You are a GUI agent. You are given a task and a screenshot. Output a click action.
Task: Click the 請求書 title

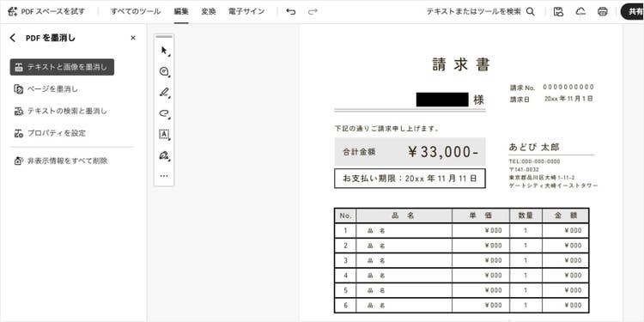pyautogui.click(x=461, y=64)
